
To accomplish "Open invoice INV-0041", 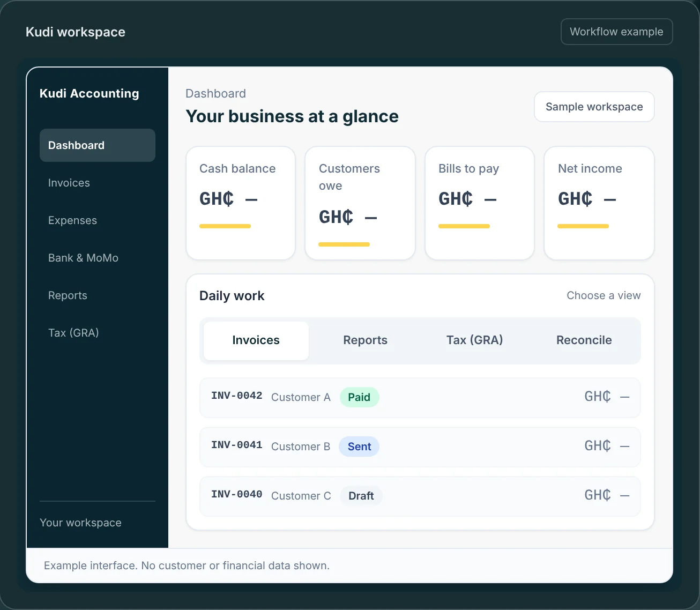I will [420, 447].
